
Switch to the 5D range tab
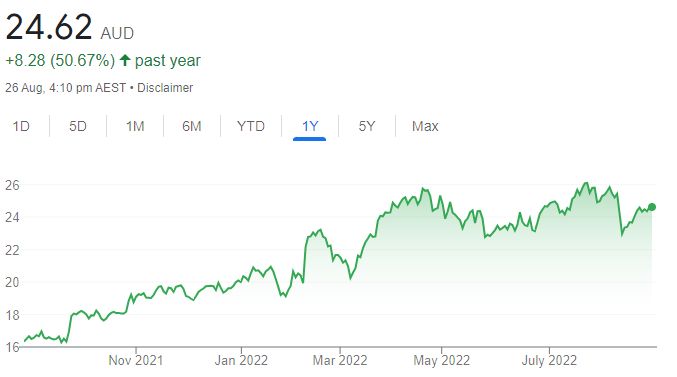(x=78, y=126)
